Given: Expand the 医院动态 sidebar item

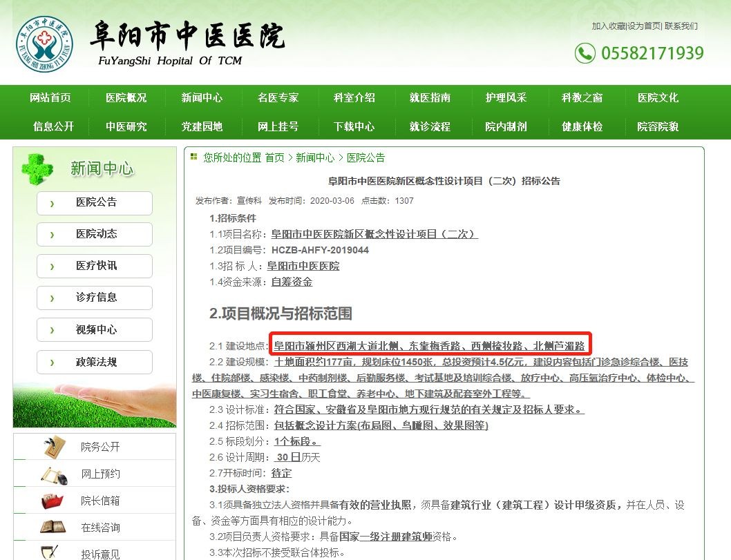Looking at the screenshot, I should pyautogui.click(x=95, y=234).
